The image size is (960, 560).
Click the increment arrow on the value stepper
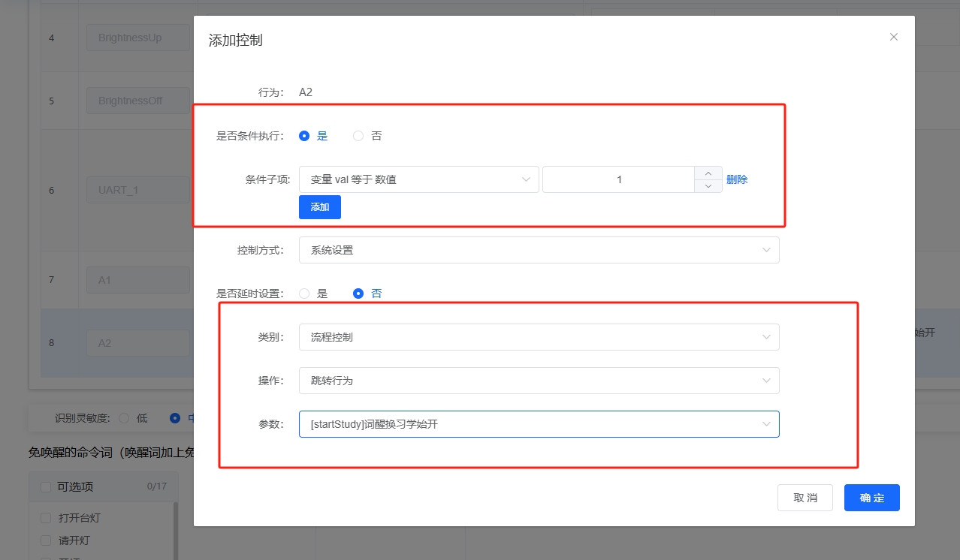708,173
